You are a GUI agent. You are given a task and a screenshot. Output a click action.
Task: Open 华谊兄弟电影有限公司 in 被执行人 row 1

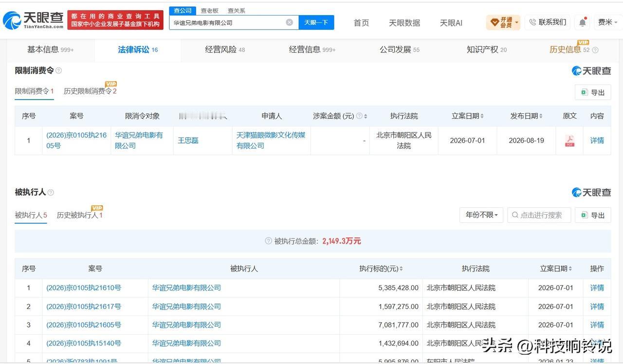click(x=186, y=288)
